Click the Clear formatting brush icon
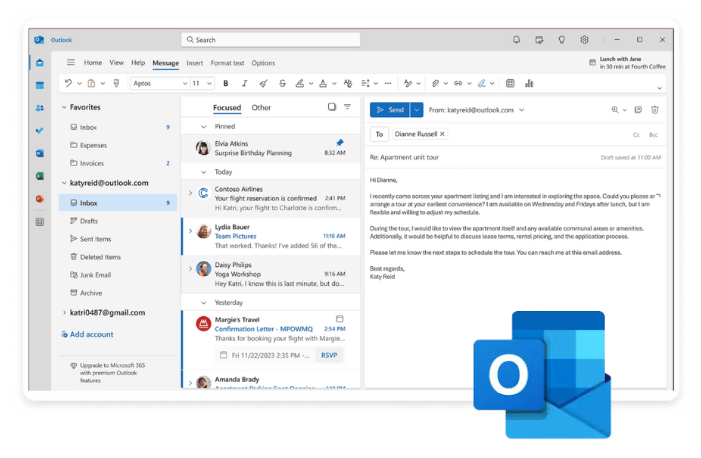Viewport: 701px width, 458px height. tap(264, 83)
